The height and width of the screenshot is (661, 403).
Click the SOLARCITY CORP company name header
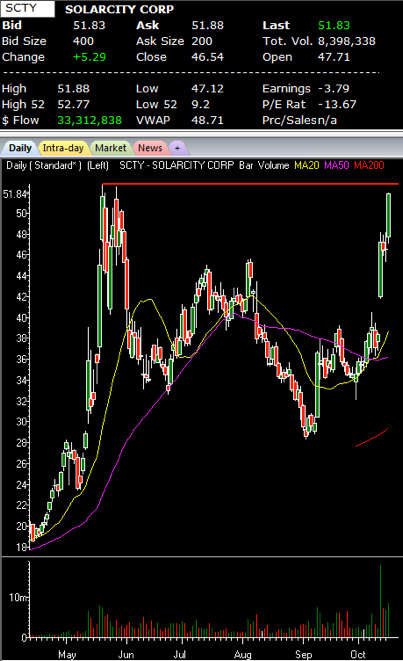tap(119, 9)
